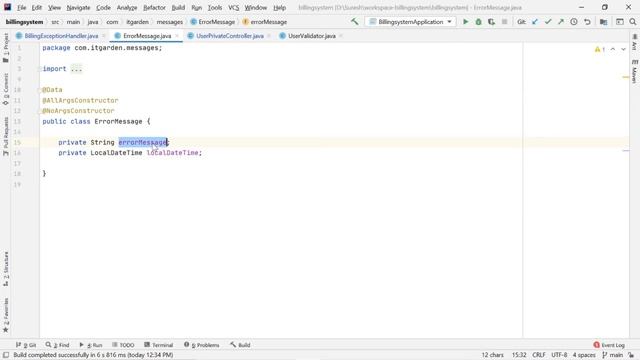Open the Problems tool window button

(202, 345)
